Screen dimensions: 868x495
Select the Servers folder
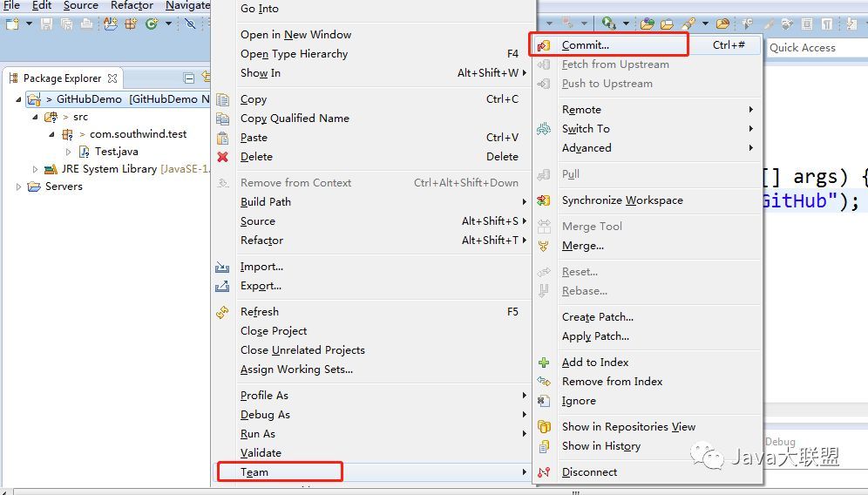tap(64, 186)
